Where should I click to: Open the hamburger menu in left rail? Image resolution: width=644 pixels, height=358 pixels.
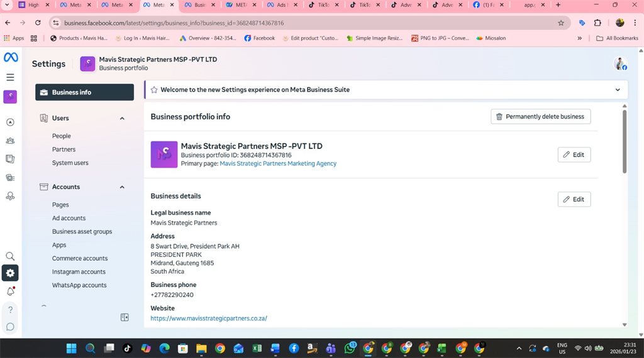[10, 77]
